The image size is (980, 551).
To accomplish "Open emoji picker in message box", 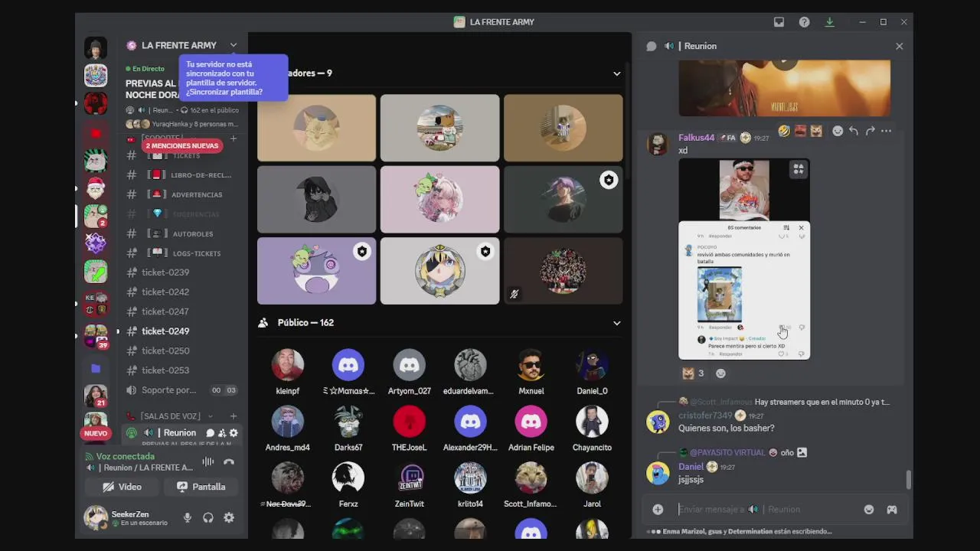I will click(x=869, y=509).
